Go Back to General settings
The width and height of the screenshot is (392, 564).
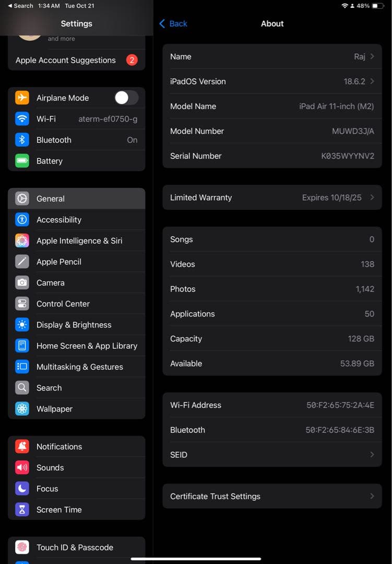click(x=173, y=23)
